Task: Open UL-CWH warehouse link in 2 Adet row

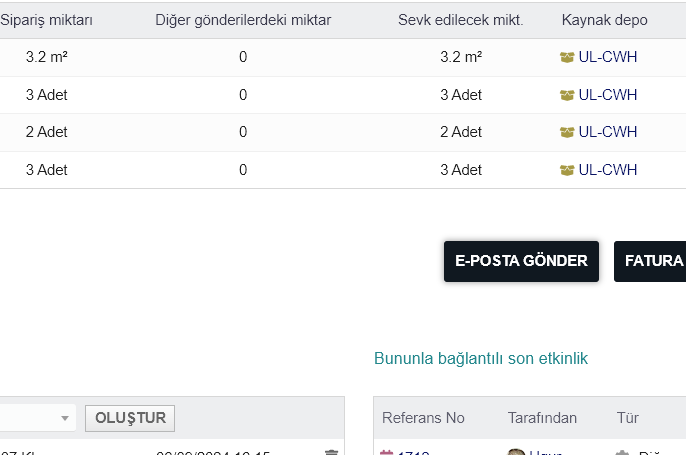Action: [608, 132]
